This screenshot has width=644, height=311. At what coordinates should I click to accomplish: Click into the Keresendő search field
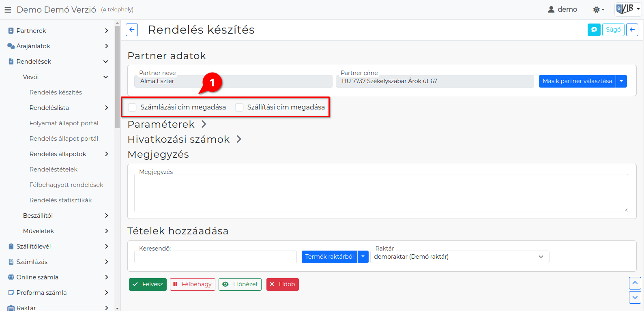pos(215,257)
